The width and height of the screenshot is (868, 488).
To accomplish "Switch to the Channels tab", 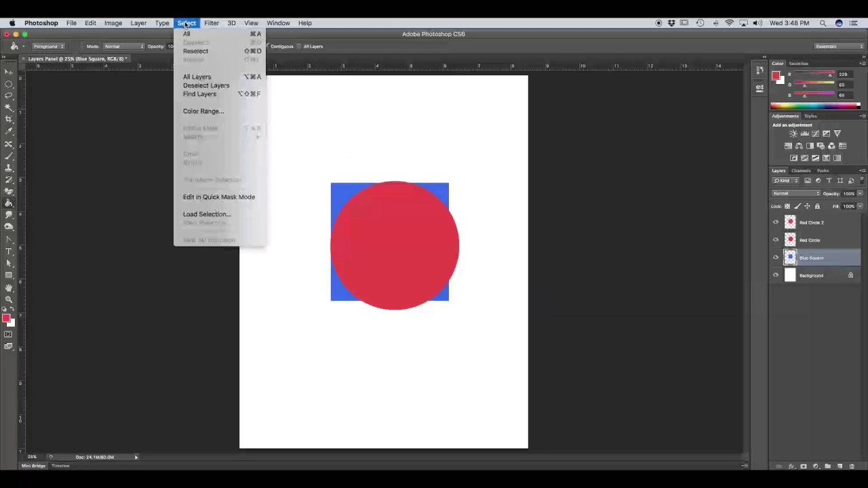I will click(801, 171).
